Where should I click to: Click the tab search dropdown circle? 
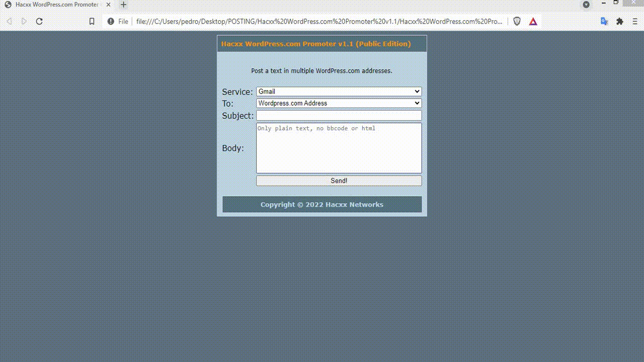point(586,5)
